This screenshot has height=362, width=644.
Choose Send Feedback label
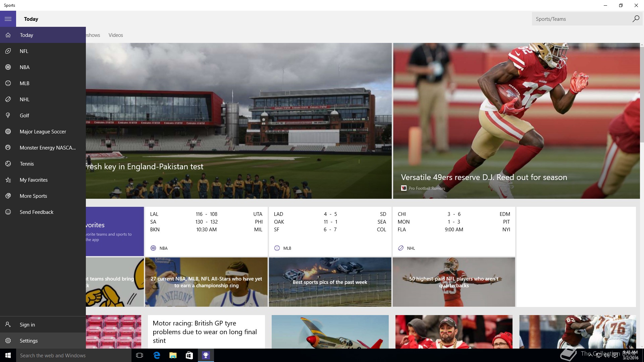(x=37, y=212)
